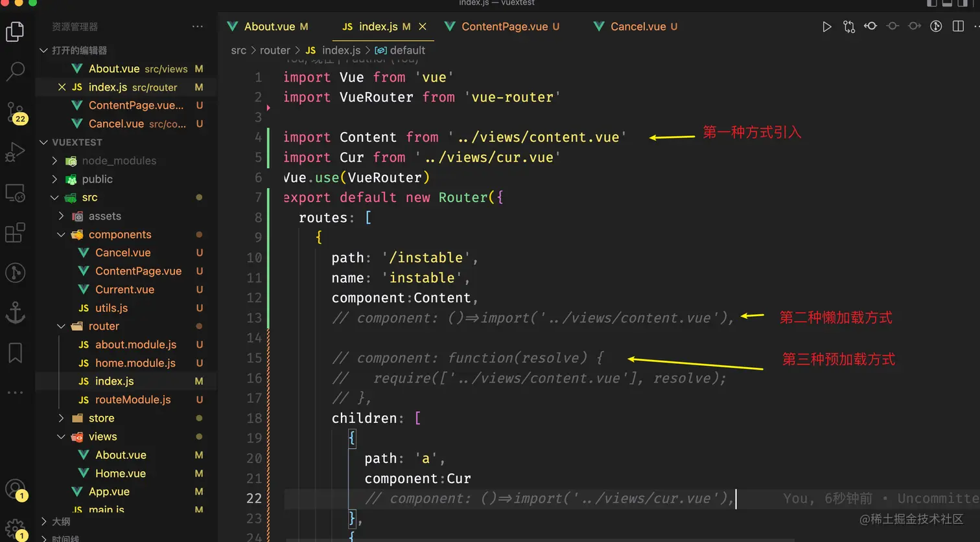The width and height of the screenshot is (980, 542).
Task: Collapse the router folder in the tree
Action: click(62, 326)
